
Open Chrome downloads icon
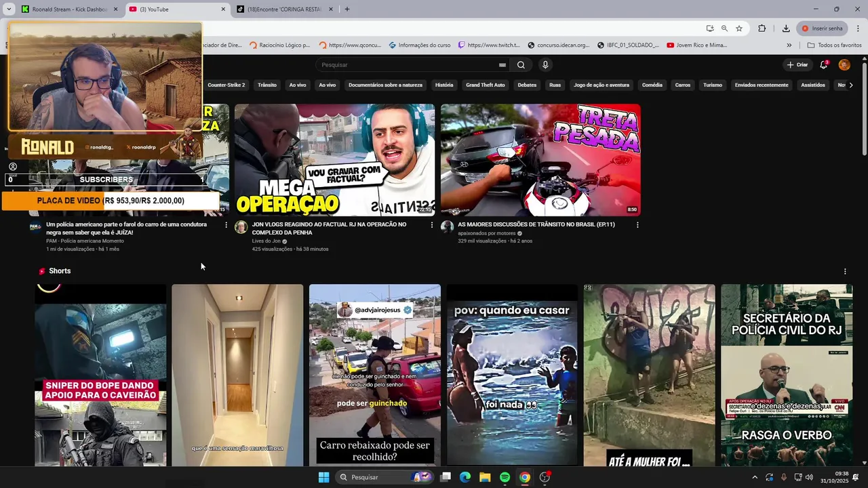point(786,28)
